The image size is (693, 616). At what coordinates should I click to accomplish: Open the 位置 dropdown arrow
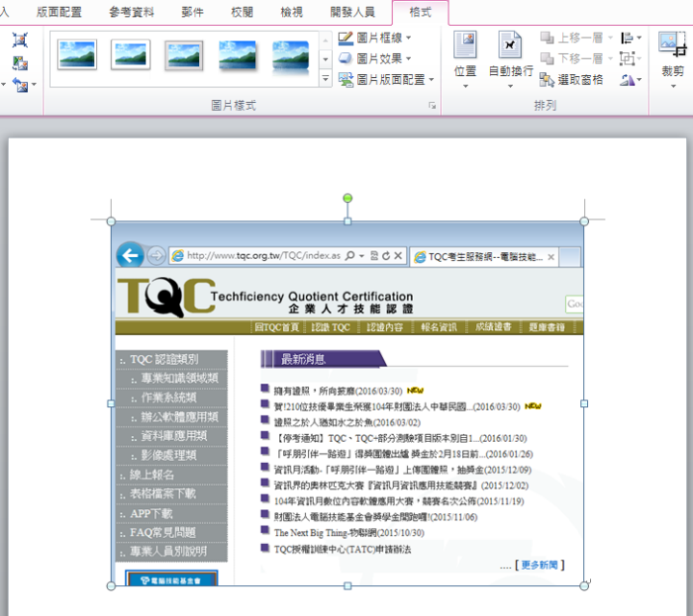coord(465,86)
